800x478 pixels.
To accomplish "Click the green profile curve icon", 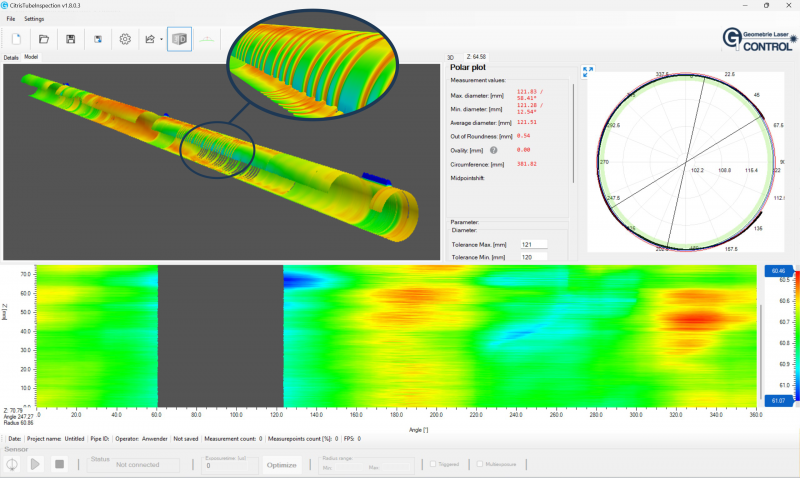I will (x=207, y=39).
